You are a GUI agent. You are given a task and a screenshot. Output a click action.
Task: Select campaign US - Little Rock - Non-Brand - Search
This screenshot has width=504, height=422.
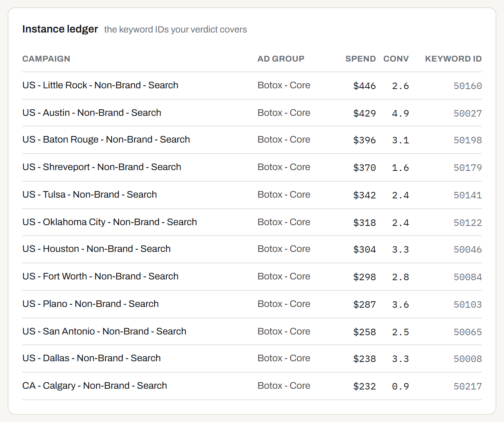[x=101, y=85]
